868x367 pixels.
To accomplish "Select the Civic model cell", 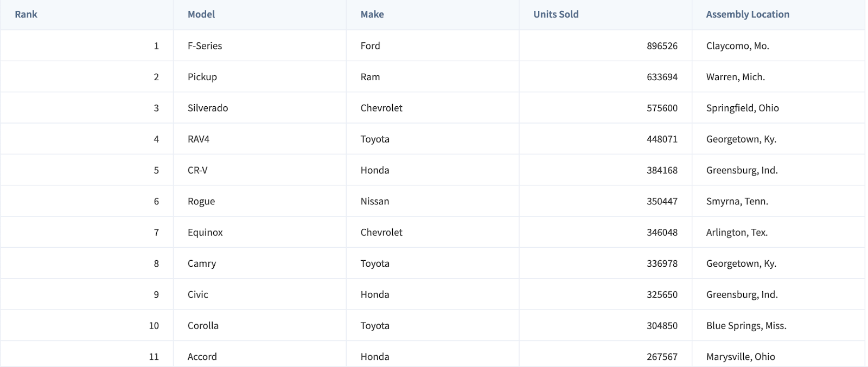I will point(198,294).
